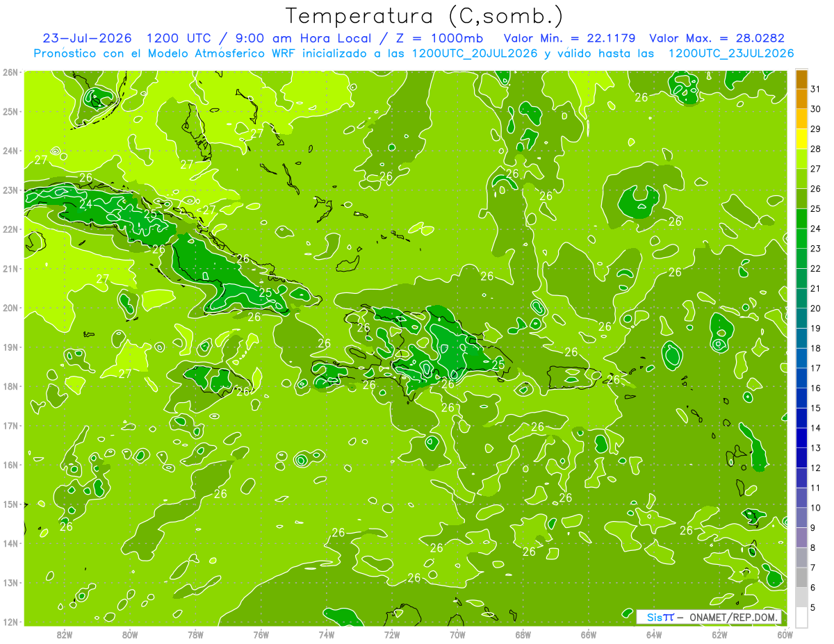The height and width of the screenshot is (644, 834).
Task: Click the "20" color scale label
Action: [816, 308]
